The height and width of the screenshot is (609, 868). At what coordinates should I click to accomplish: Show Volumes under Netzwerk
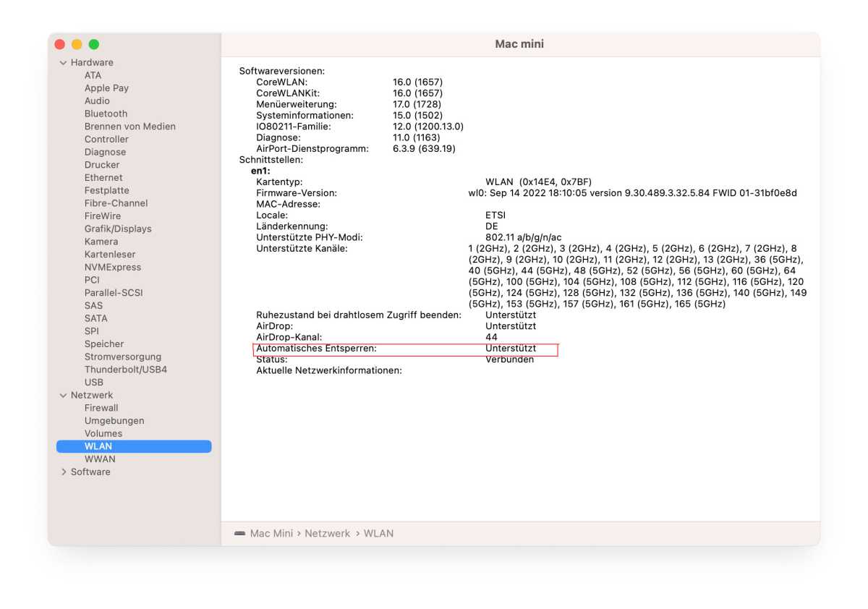103,434
